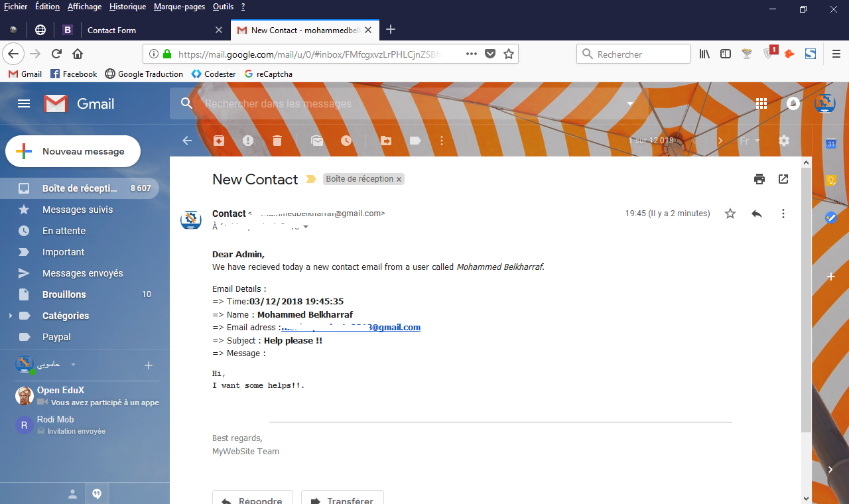The width and height of the screenshot is (849, 504).
Task: Expand the recipient details arrow
Action: 306,227
